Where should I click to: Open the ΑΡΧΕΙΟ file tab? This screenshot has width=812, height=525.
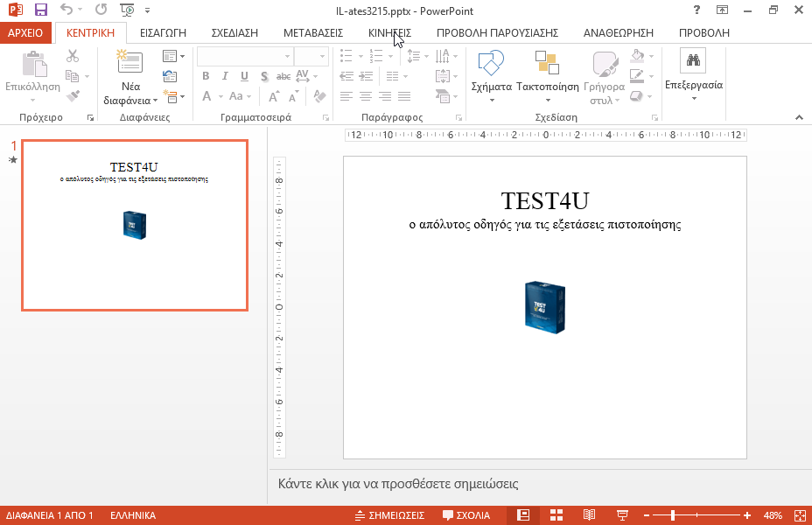[x=25, y=32]
